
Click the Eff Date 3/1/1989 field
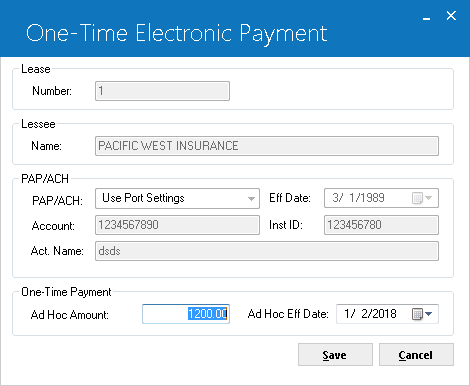[x=381, y=198]
